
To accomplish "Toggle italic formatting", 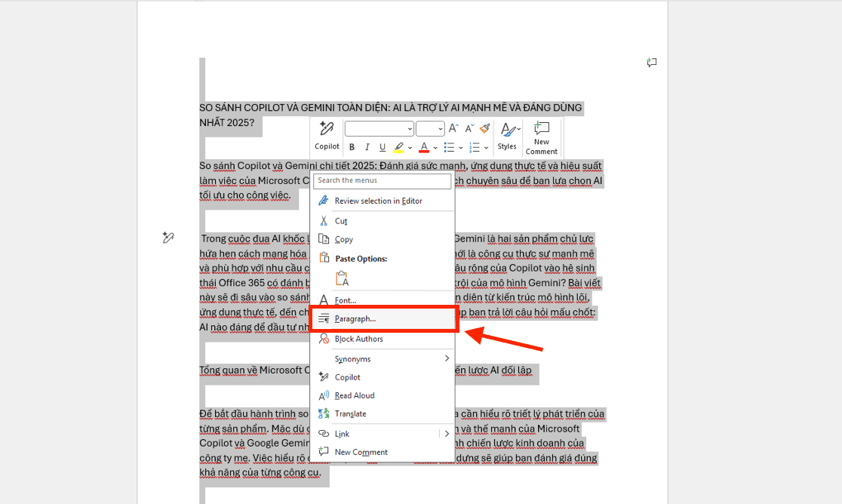I will click(367, 146).
